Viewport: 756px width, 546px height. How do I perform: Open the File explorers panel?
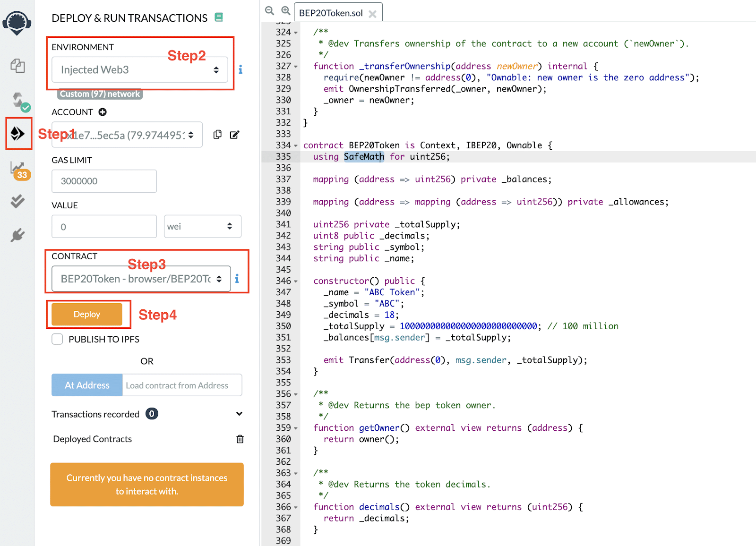point(17,66)
